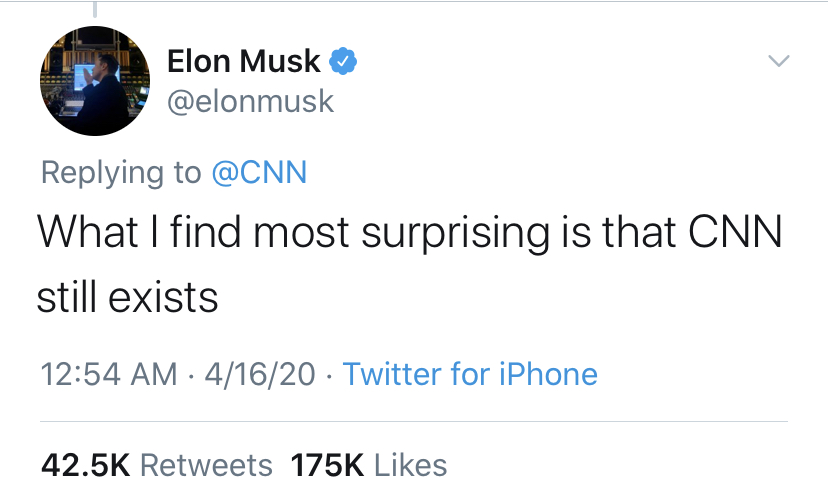The width and height of the screenshot is (828, 491).
Task: Visit the @elonmusk handle
Action: click(x=250, y=101)
